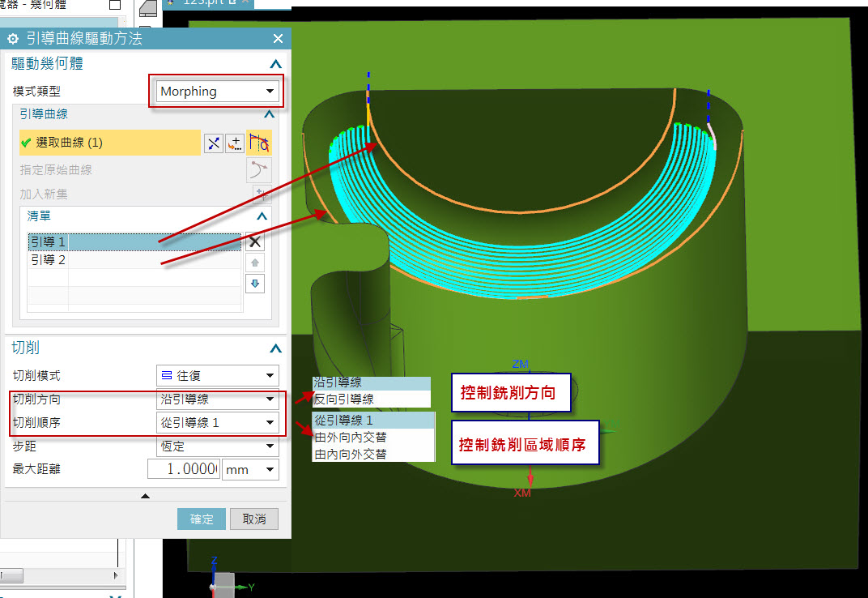Select the 選取曲線 (1) field
Image resolution: width=868 pixels, height=598 pixels.
tap(110, 143)
